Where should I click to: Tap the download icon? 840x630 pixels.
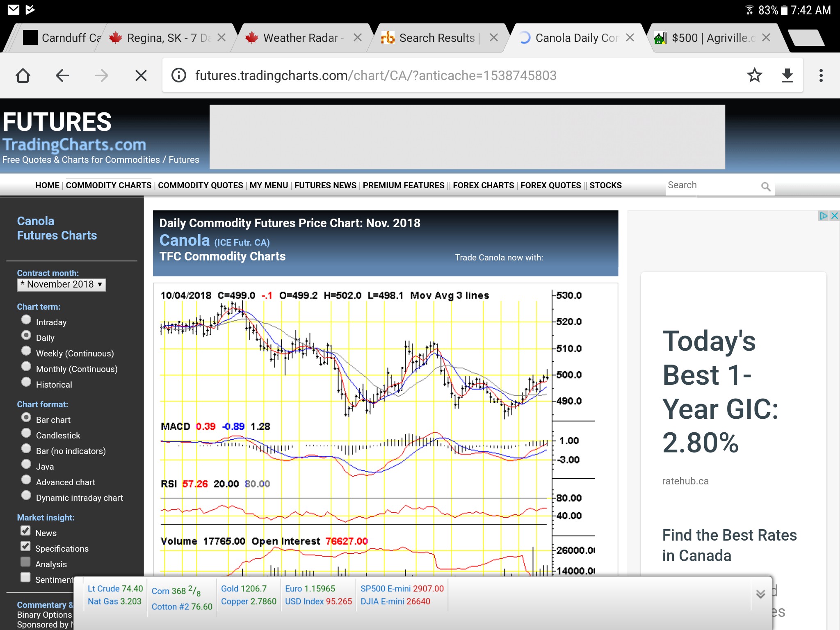787,75
